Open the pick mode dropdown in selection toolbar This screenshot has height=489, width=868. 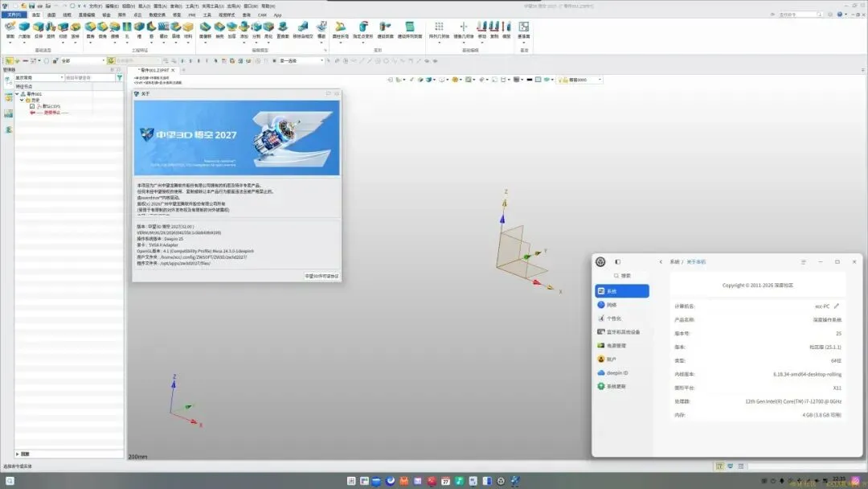(301, 60)
